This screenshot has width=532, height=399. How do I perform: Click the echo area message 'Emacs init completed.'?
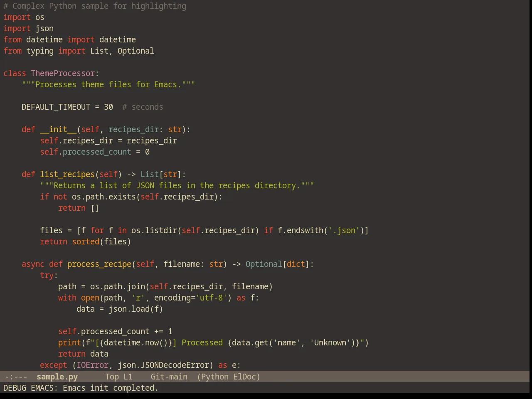(111, 388)
